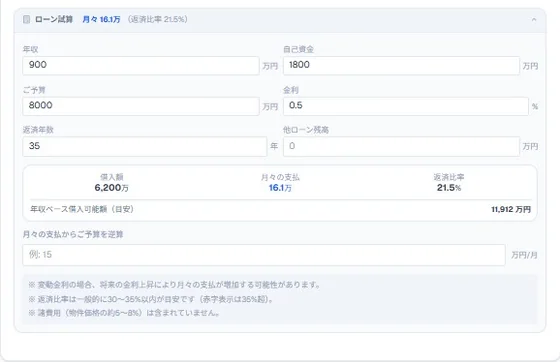Click the 11,912 万円 borrowable amount
The width and height of the screenshot is (560, 362).
click(x=511, y=209)
